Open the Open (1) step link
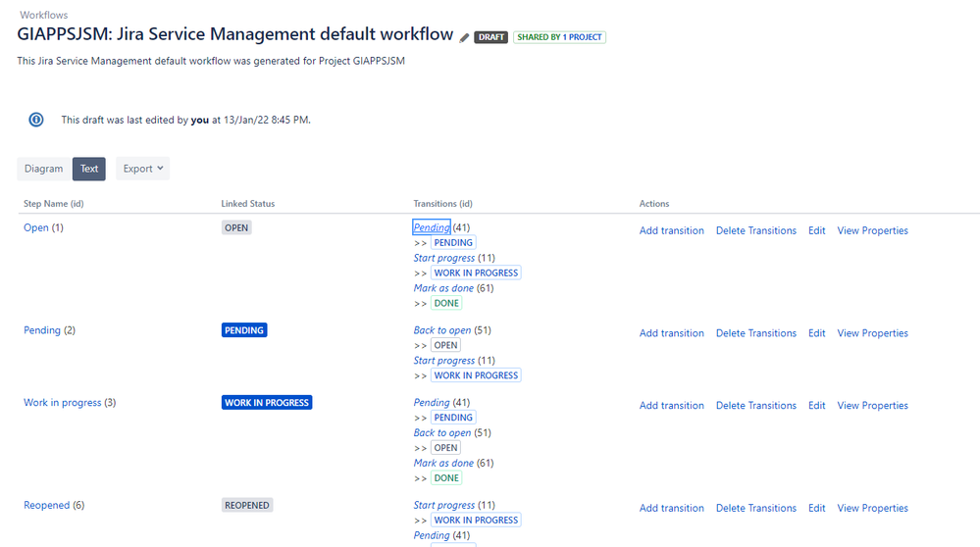Image resolution: width=980 pixels, height=547 pixels. (36, 227)
